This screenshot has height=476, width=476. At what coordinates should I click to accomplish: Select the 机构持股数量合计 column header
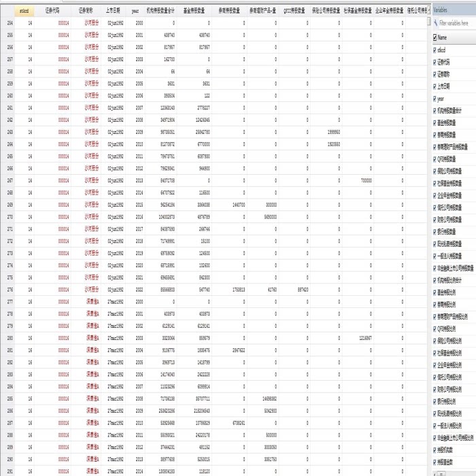tap(160, 11)
